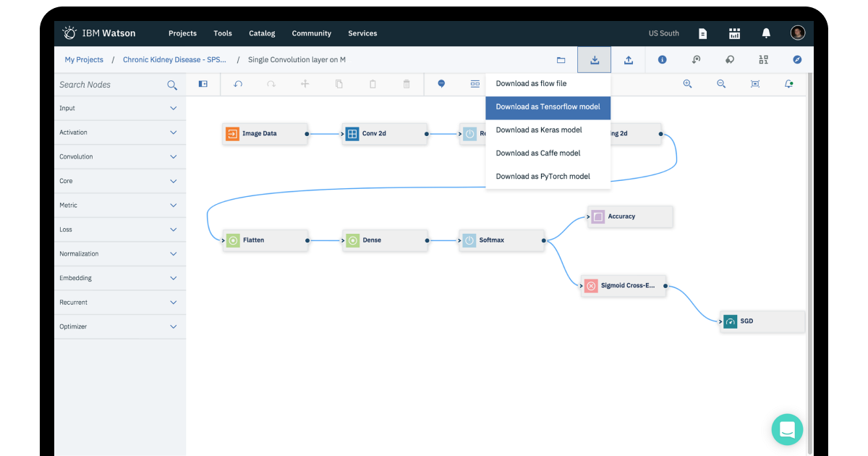Screen dimensions: 868x456
Task: Zoom out of the canvas
Action: pos(720,84)
